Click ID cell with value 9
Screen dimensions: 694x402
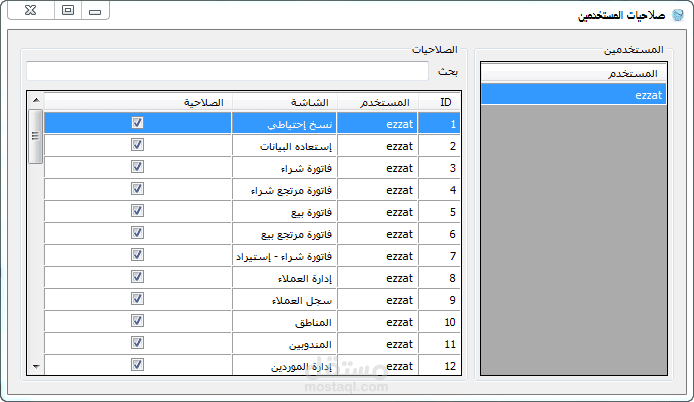[x=440, y=300]
